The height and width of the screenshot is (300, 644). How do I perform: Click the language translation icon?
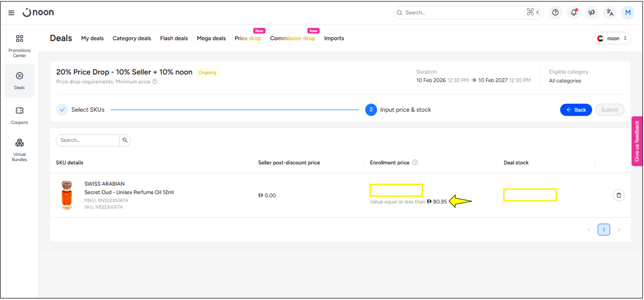click(x=610, y=13)
